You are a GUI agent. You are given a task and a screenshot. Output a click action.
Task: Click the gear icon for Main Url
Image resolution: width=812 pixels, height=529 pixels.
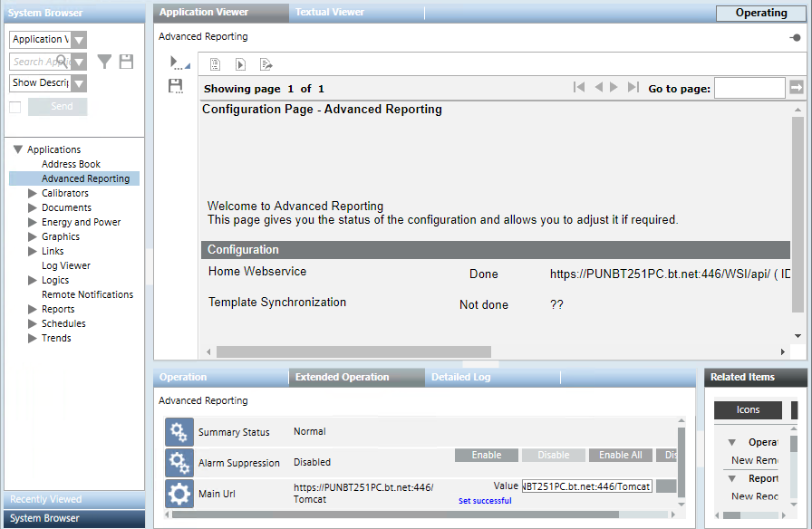179,494
